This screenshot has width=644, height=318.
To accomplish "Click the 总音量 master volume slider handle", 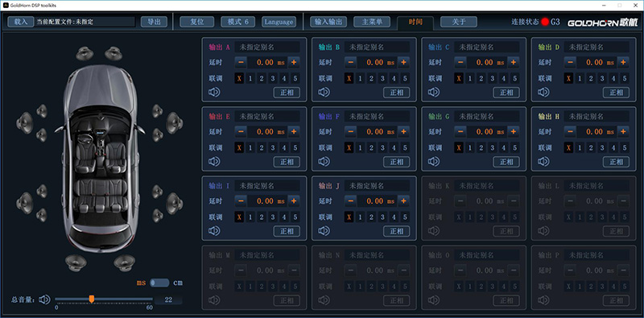I will pos(92,299).
